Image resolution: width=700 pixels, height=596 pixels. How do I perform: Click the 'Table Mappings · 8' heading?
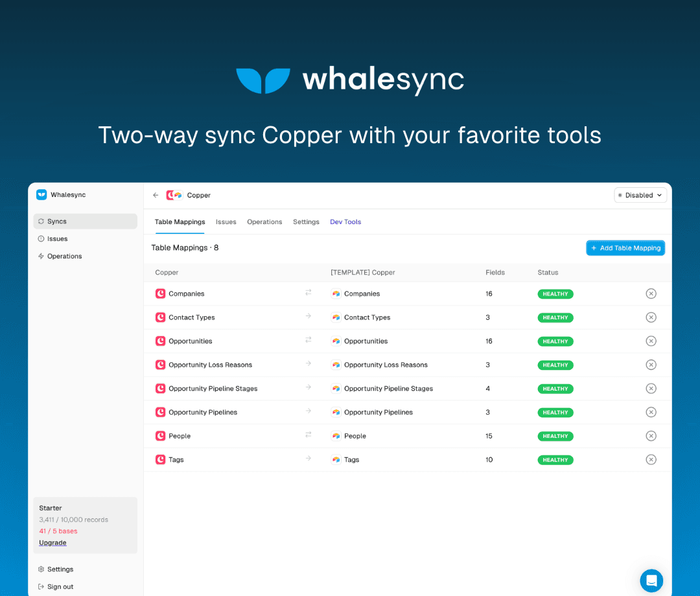pyautogui.click(x=185, y=247)
